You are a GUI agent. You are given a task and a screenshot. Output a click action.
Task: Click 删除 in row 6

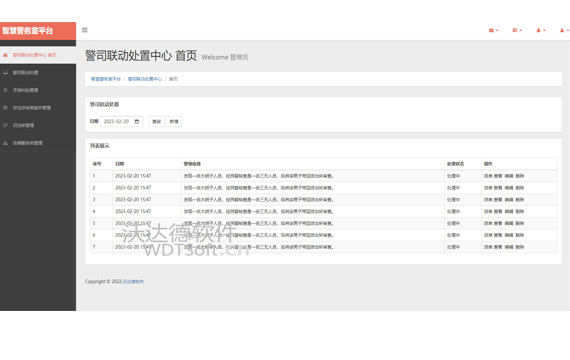pos(519,235)
